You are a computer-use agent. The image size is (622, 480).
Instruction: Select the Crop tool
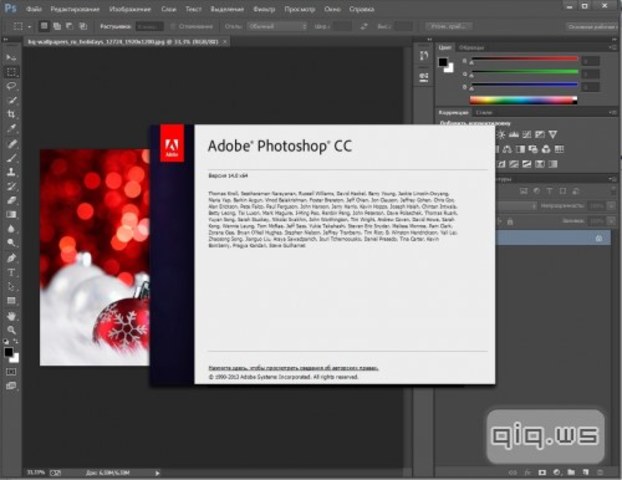coord(11,114)
